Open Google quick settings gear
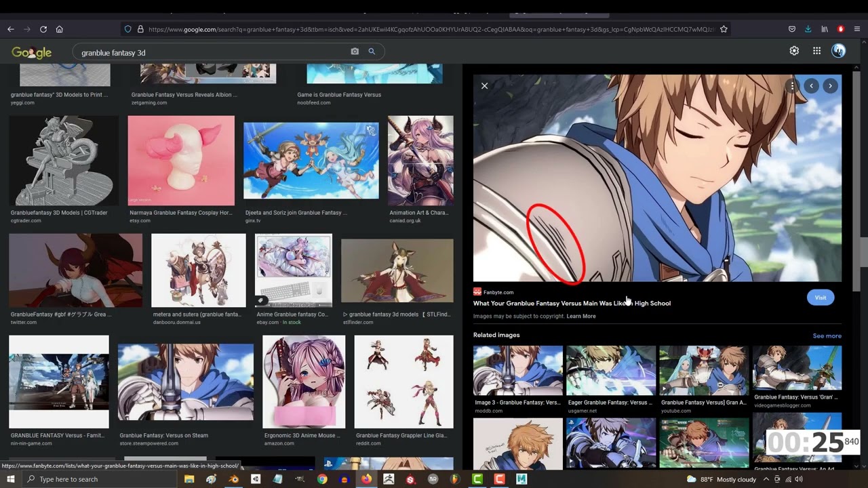This screenshot has height=488, width=868. [x=794, y=51]
